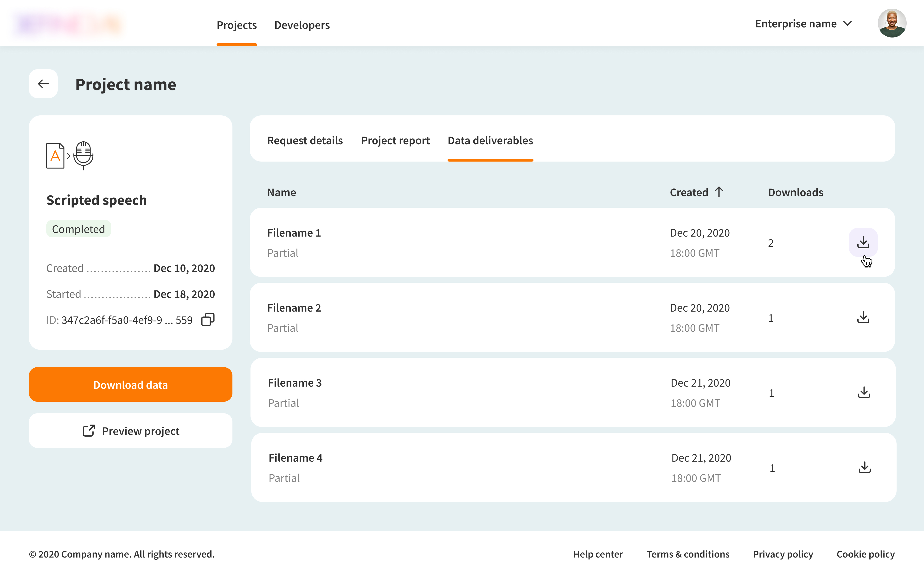Click the Preview project button
Screen dimensions: 924x577
[x=131, y=431]
